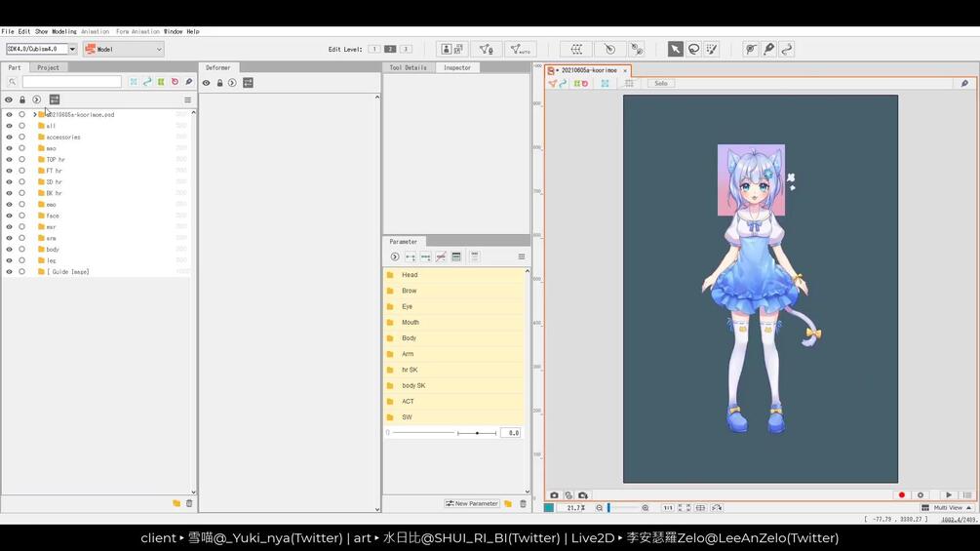Play the physics preview
This screenshot has height=551, width=980.
pyautogui.click(x=949, y=494)
